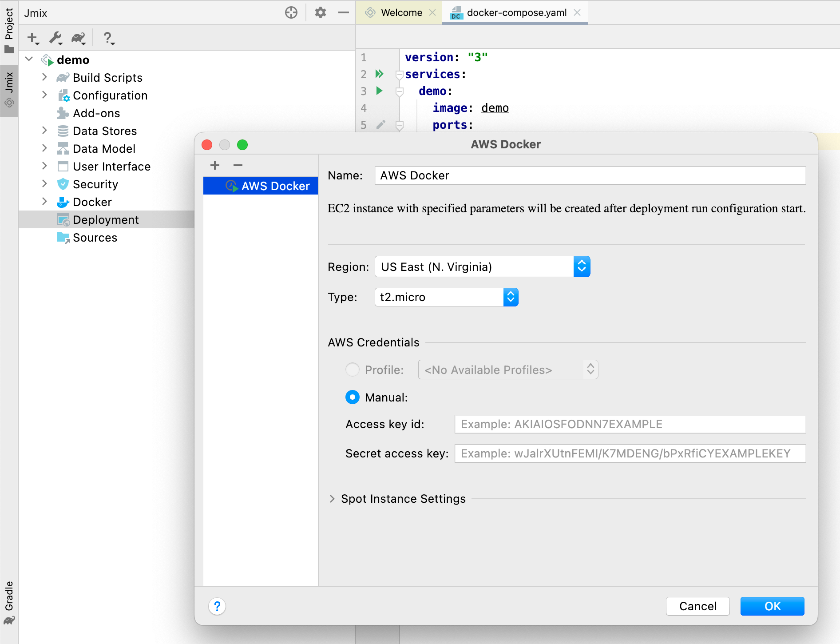Confirm with the OK button
The height and width of the screenshot is (644, 840).
[772, 606]
